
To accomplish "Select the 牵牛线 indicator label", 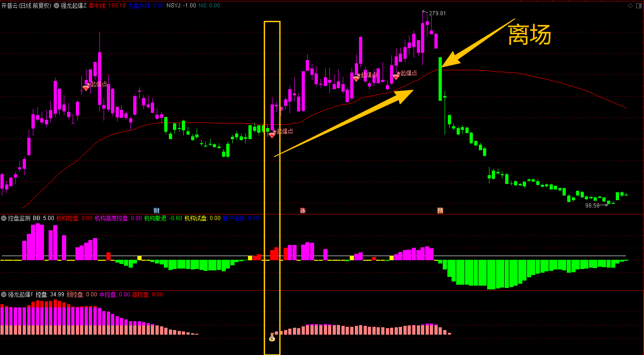I will [x=97, y=6].
